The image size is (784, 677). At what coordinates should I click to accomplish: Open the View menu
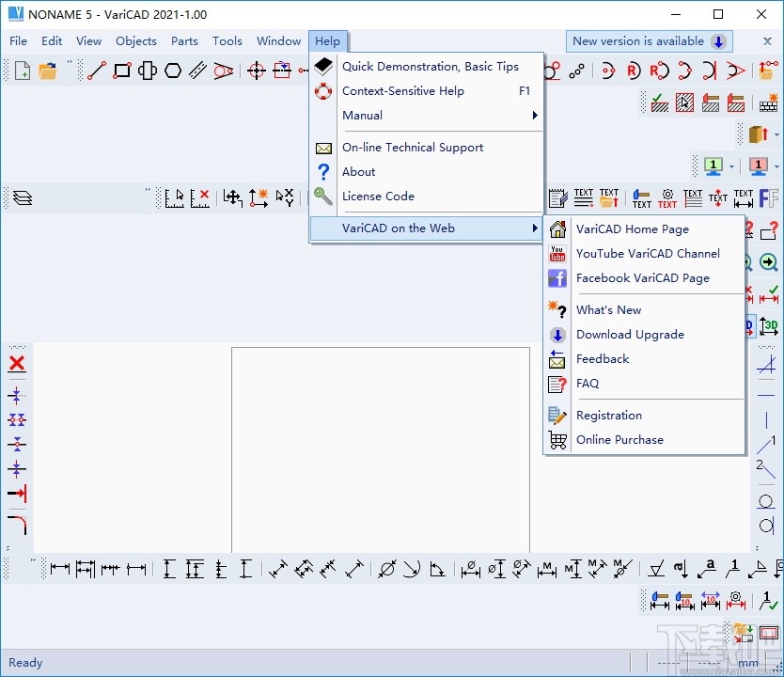click(89, 41)
